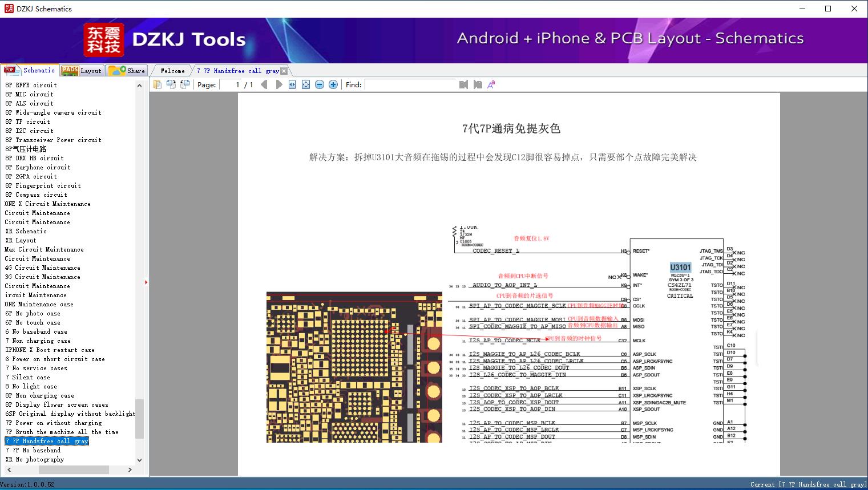Select the '8P气压计电路' entry
Image resolution: width=868 pixels, height=490 pixels.
26,149
